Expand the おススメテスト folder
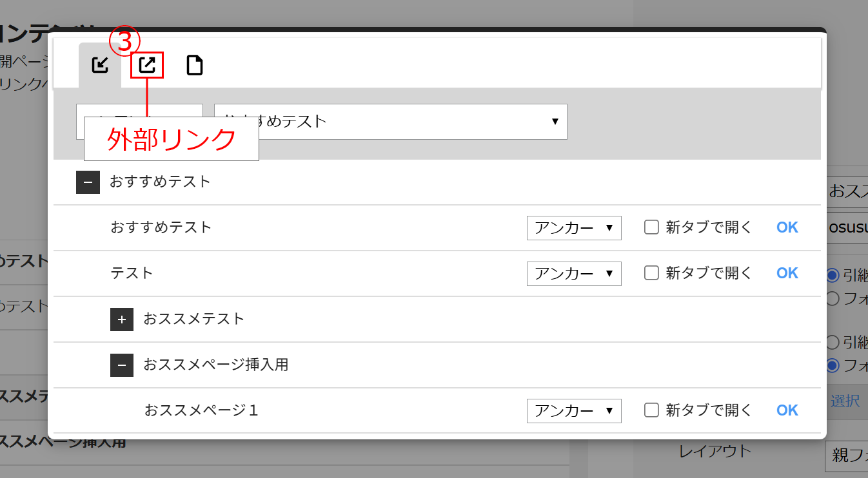The image size is (868, 478). click(122, 320)
